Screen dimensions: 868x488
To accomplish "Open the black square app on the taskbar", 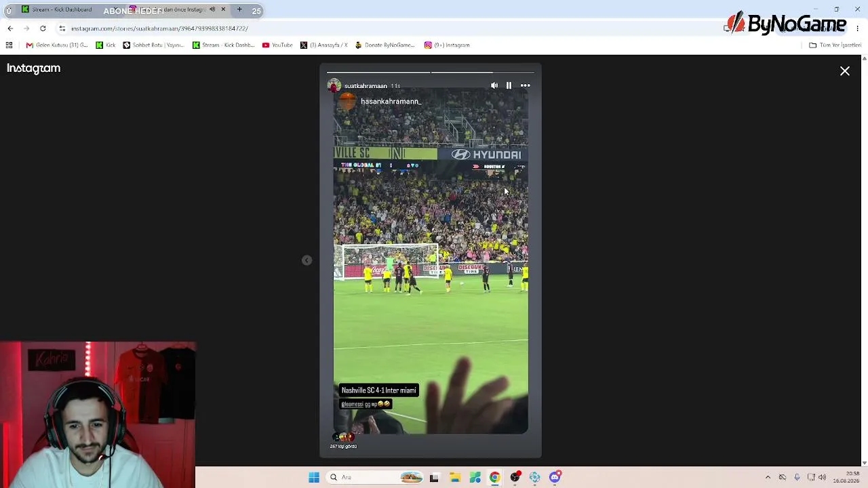I will coord(434,477).
